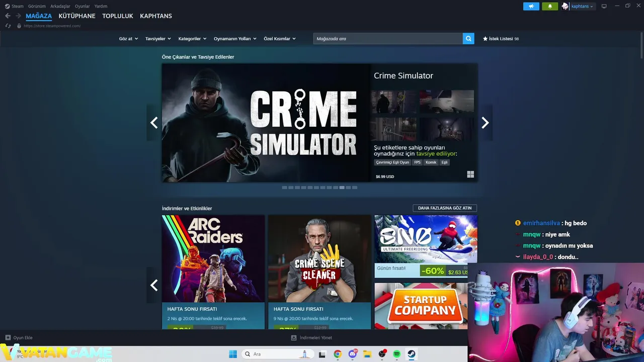
Task: Expand the Oynamanın Yolları dropdown
Action: [235, 39]
